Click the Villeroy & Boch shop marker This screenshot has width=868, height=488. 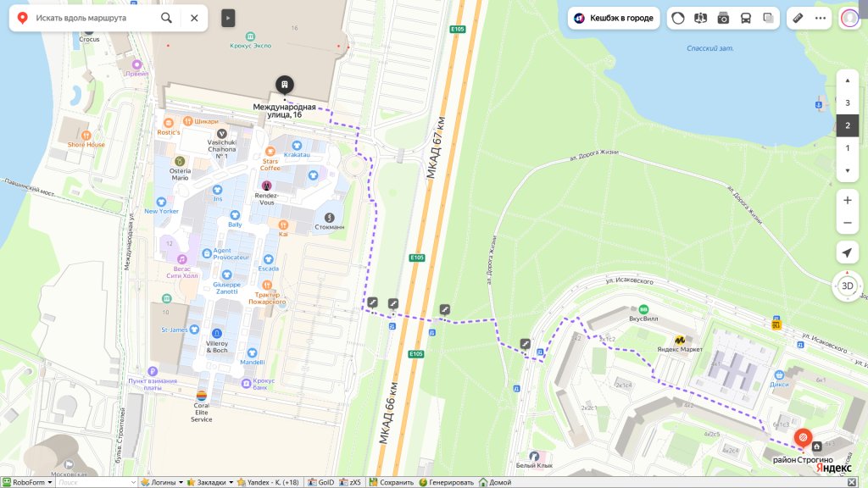click(x=217, y=333)
